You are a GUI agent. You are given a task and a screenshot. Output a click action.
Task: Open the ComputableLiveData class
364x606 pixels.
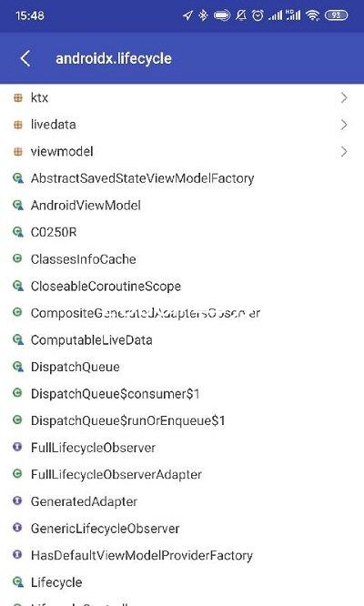182,340
